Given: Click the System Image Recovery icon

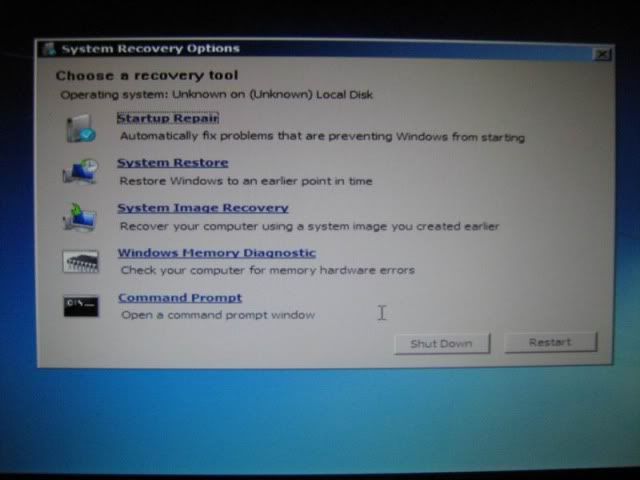Looking at the screenshot, I should point(80,217).
